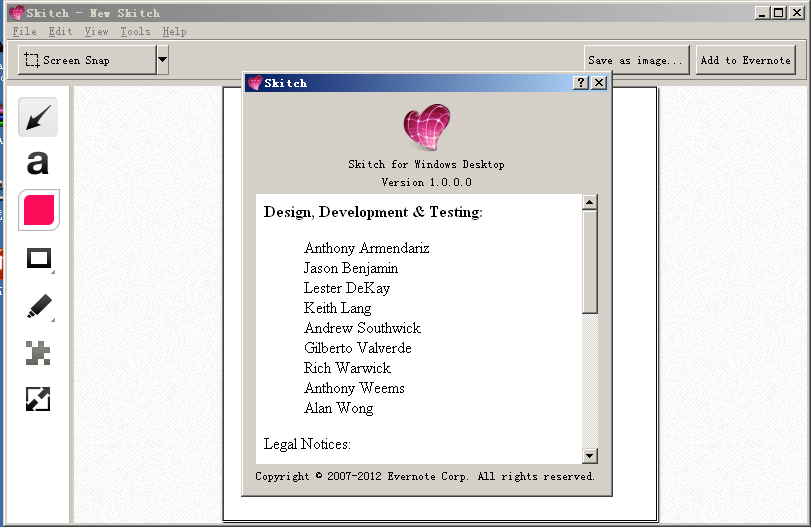
Task: Open the pink color swatch
Action: pos(39,210)
